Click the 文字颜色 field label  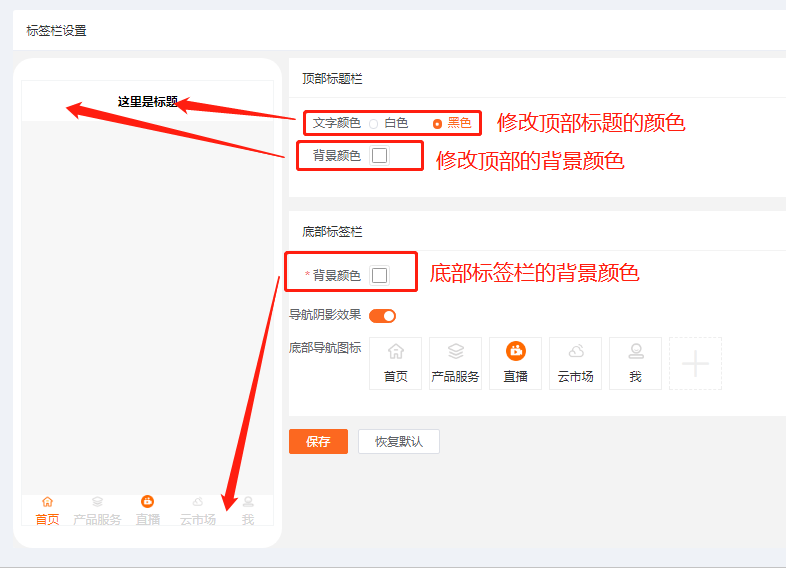point(336,123)
